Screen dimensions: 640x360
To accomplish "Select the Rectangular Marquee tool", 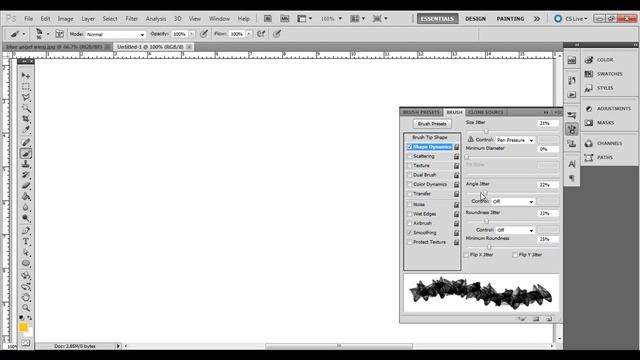I will 26,87.
